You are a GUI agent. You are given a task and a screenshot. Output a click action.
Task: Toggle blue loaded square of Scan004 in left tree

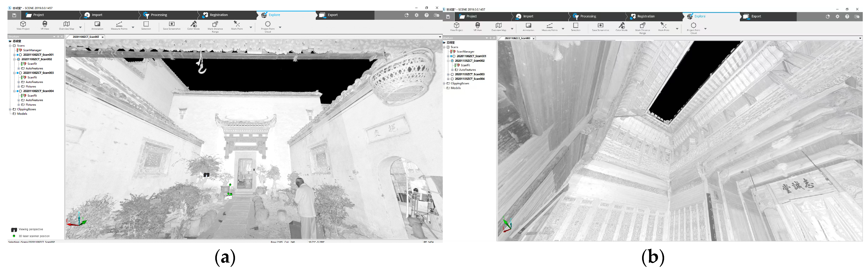pyautogui.click(x=18, y=91)
